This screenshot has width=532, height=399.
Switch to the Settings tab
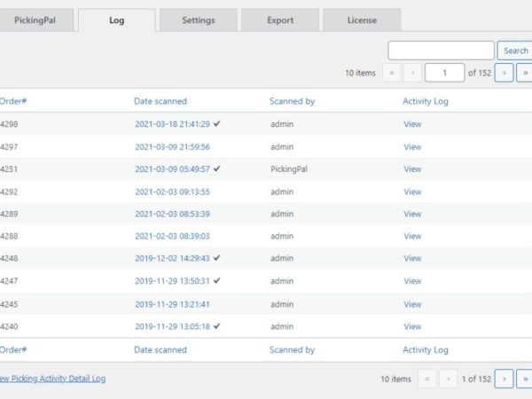point(198,20)
